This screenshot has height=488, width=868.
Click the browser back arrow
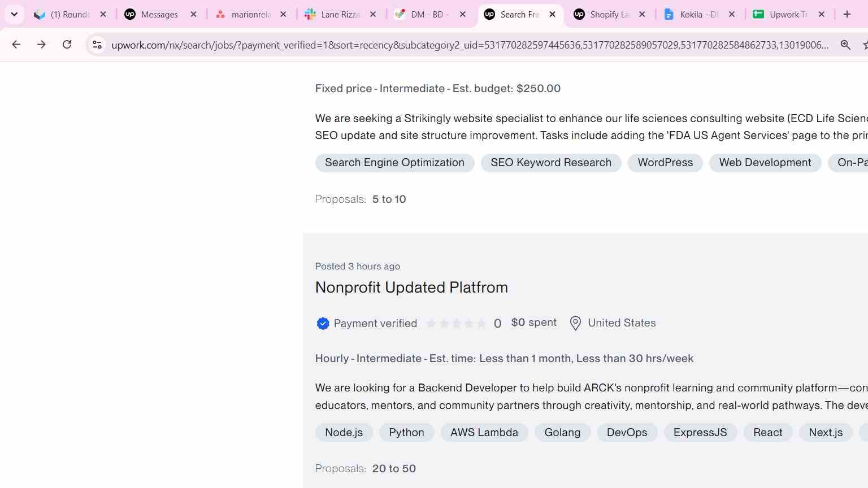click(x=16, y=45)
